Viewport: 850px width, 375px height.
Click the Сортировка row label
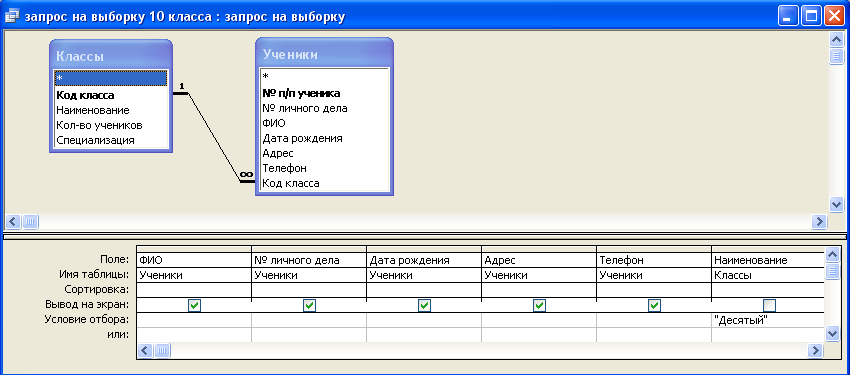(x=96, y=289)
